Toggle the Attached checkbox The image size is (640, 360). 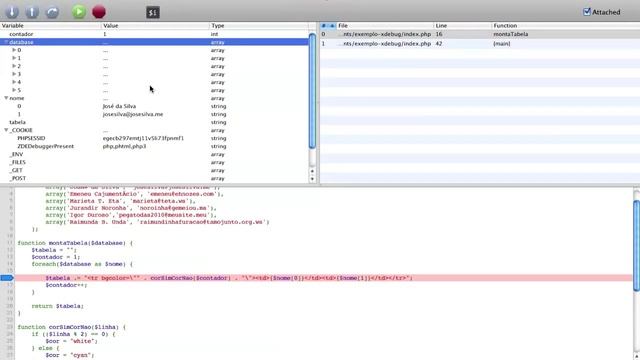[x=587, y=12]
